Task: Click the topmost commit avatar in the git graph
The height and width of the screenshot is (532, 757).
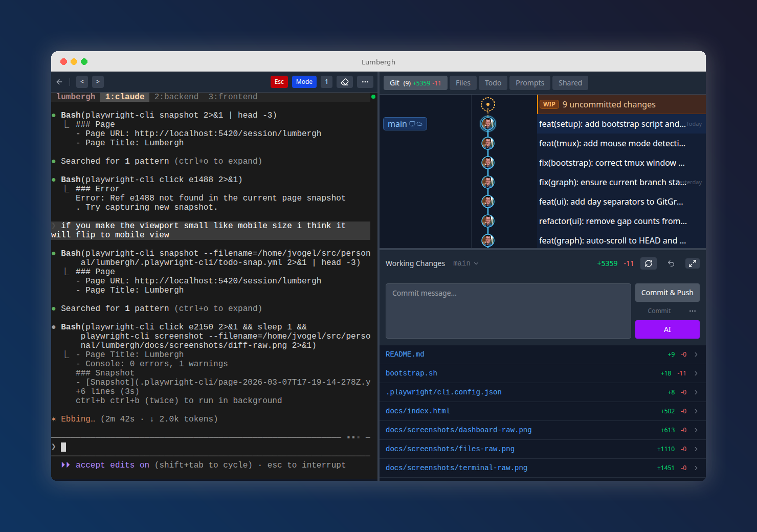Action: [x=487, y=123]
